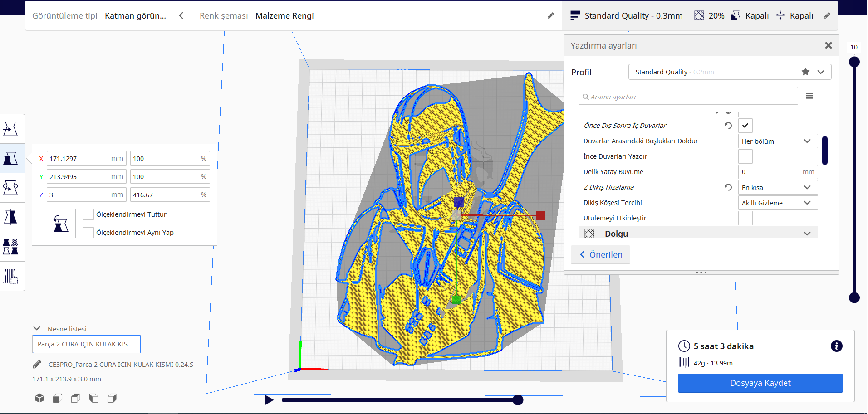868x414 pixels.
Task: Click the layer number box showing 10
Action: [854, 47]
